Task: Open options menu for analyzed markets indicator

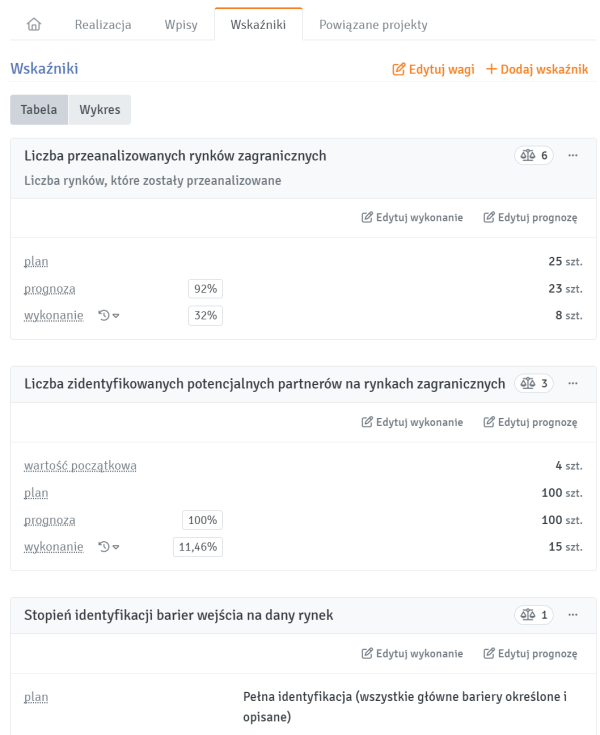Action: (573, 156)
